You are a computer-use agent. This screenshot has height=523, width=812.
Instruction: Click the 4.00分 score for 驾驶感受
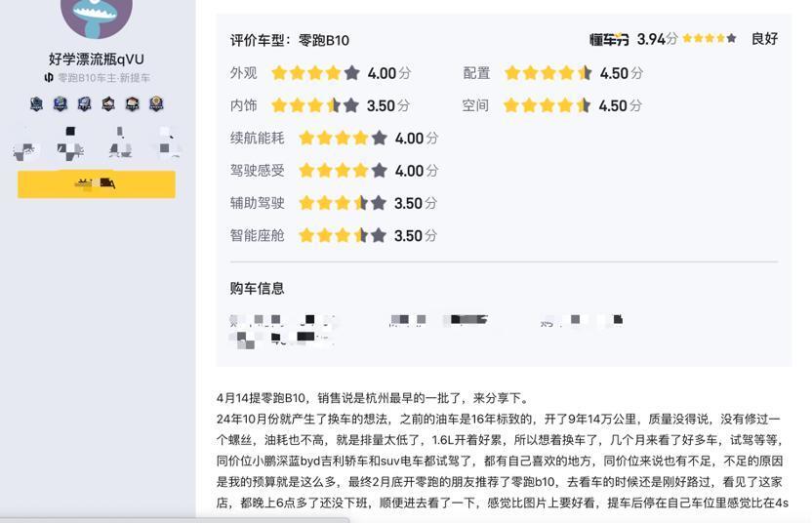417,171
